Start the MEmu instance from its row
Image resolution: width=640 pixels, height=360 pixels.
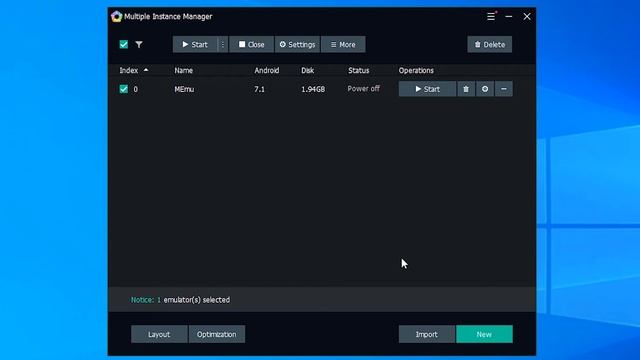(427, 89)
